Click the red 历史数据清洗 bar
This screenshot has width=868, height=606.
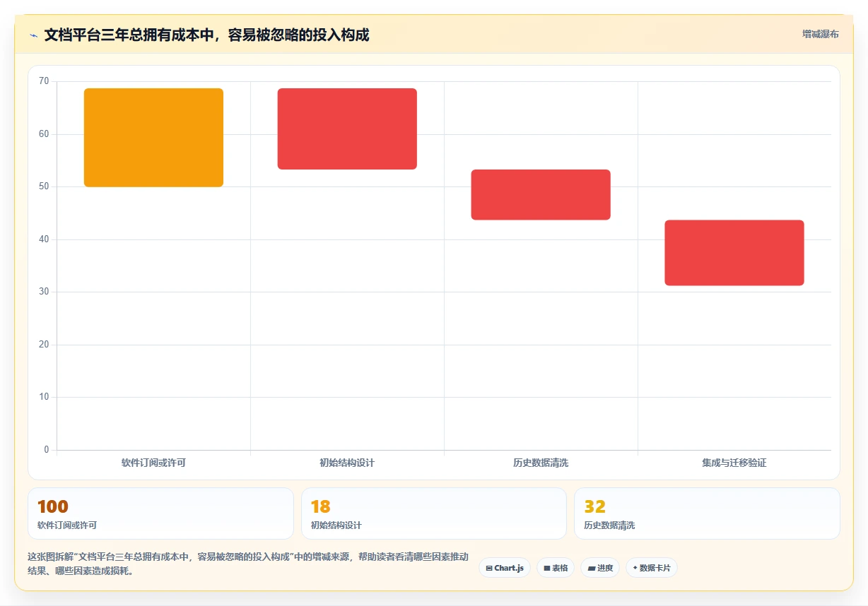[x=541, y=195]
